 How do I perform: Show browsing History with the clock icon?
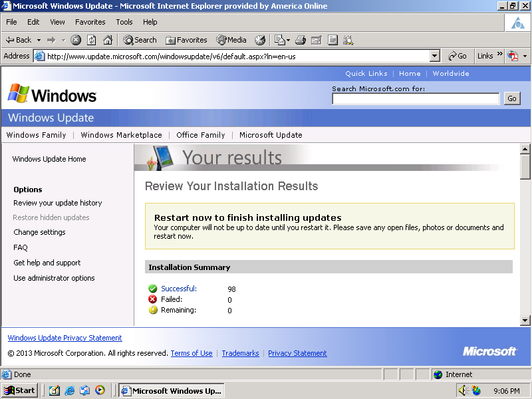click(x=260, y=40)
